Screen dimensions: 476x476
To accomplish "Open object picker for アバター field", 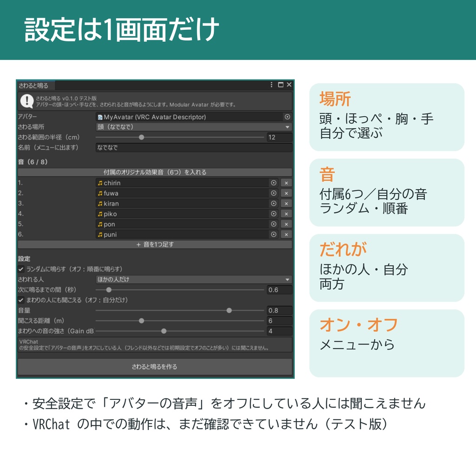I will (x=287, y=117).
